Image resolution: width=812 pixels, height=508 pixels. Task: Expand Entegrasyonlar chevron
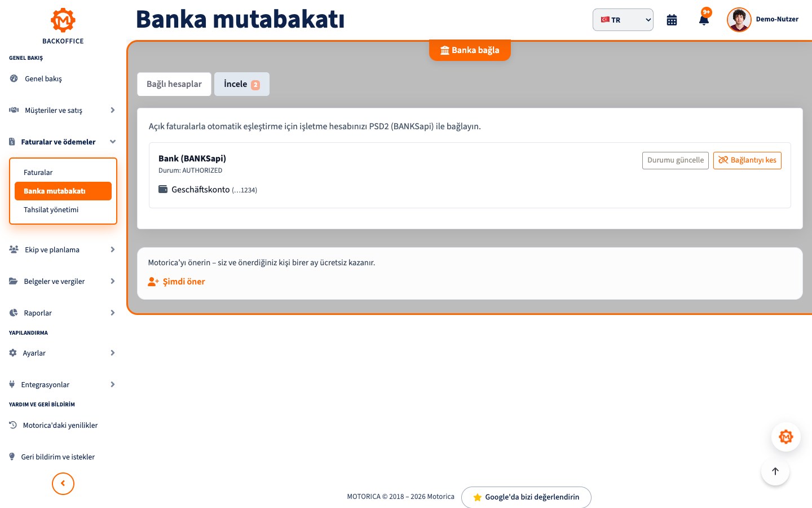pyautogui.click(x=113, y=384)
